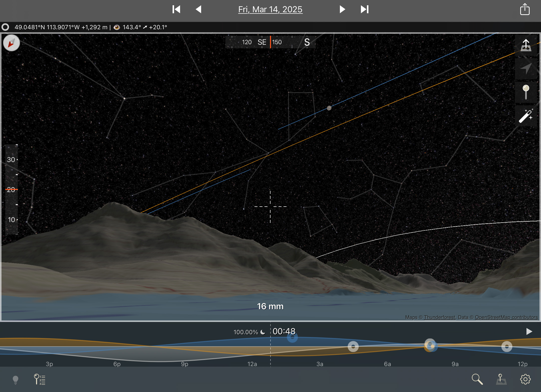
Task: Jump to the previous event with the skip-back button
Action: 176,10
